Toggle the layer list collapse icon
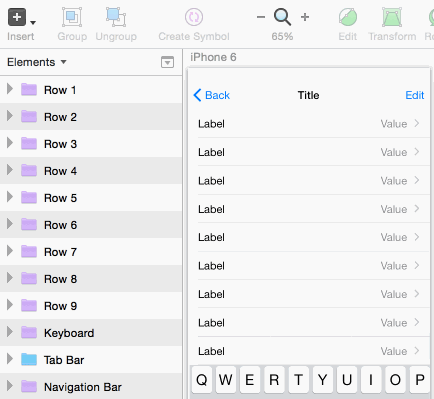The width and height of the screenshot is (434, 399). [x=167, y=62]
